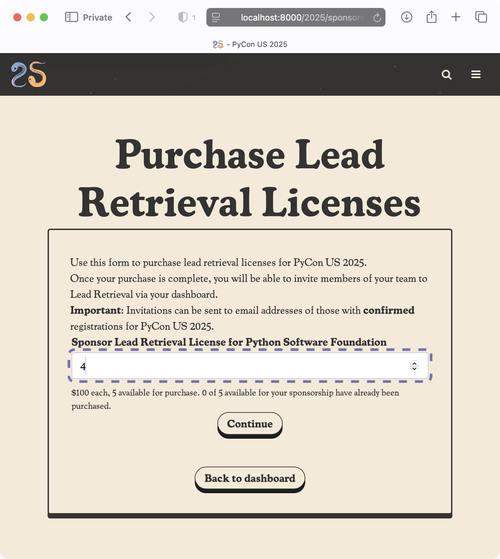Click the red close window button

pos(17,17)
